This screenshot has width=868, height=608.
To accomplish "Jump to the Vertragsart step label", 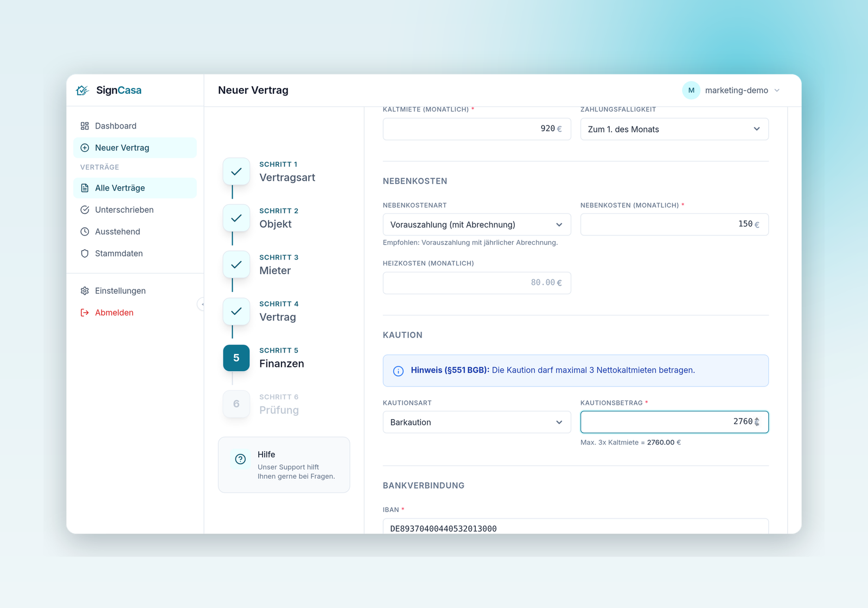I will click(x=287, y=178).
